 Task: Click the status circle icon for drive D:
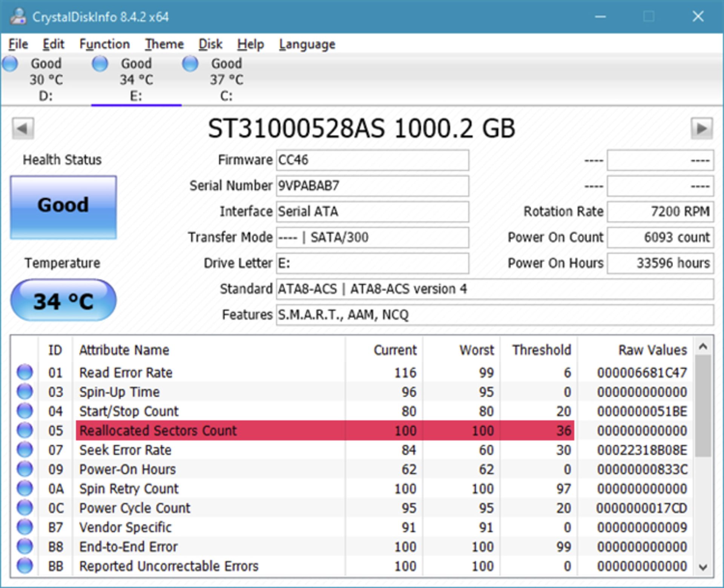point(10,63)
